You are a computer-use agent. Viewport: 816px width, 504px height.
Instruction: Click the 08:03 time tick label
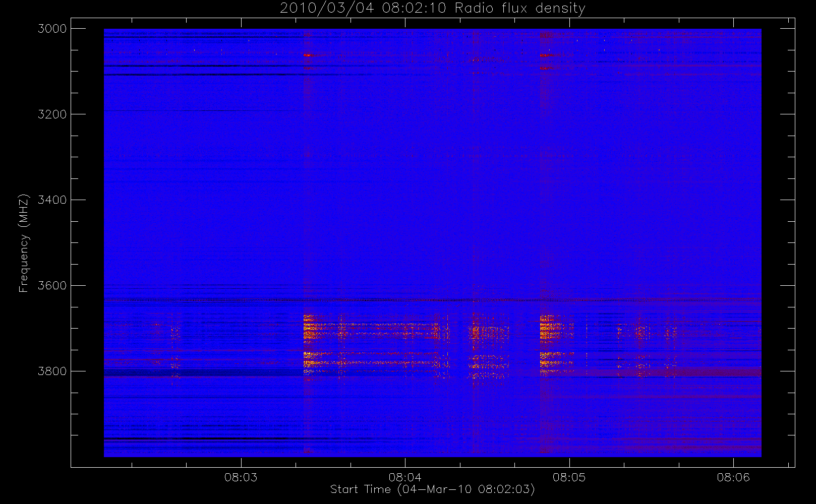(241, 477)
